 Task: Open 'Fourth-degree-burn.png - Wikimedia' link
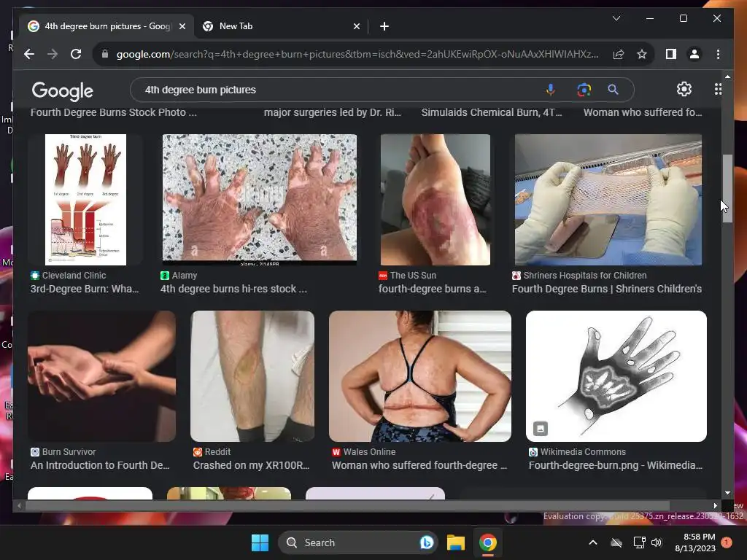coord(616,465)
